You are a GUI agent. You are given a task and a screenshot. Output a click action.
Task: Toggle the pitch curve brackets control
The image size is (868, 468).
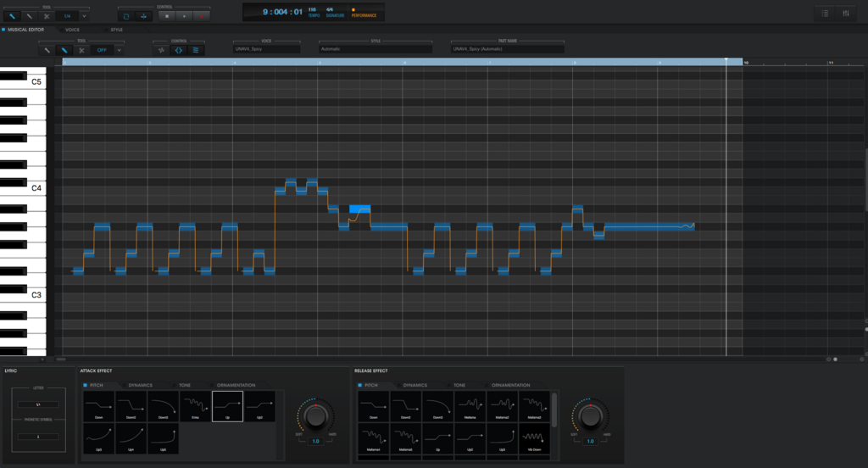point(178,50)
